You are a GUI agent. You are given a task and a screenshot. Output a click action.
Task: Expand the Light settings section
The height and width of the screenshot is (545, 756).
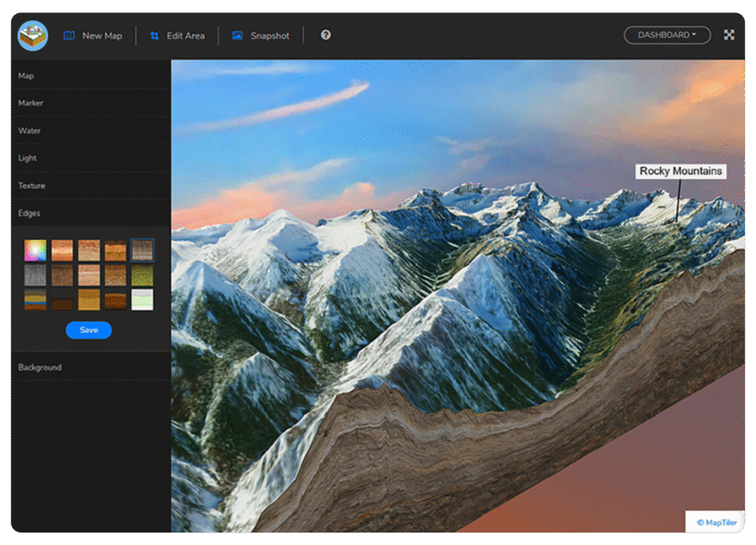(27, 158)
